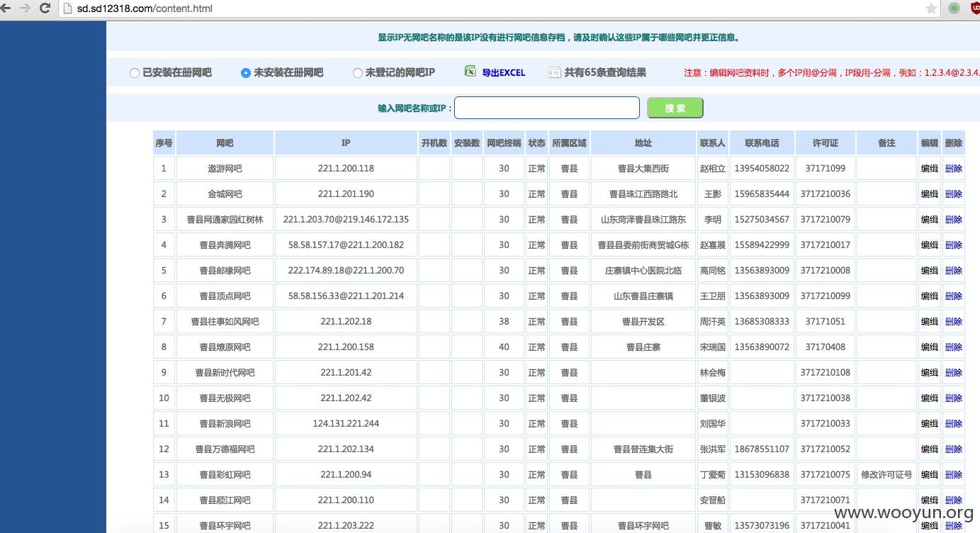Delete the 曹县燎原网吧 row
The width and height of the screenshot is (980, 533).
click(954, 347)
